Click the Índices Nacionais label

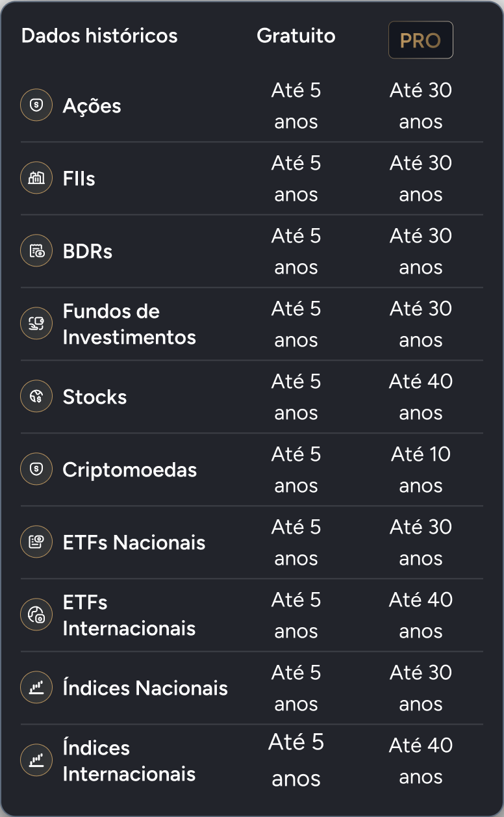coord(145,688)
